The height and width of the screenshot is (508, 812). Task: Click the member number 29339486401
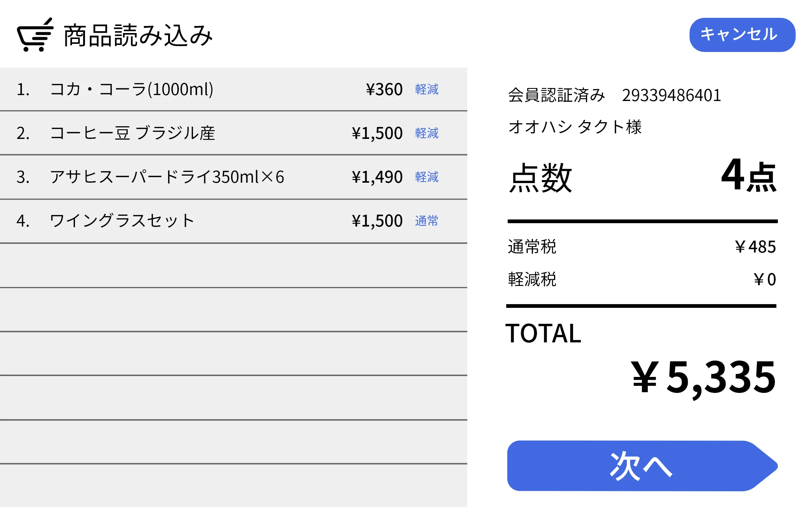672,95
